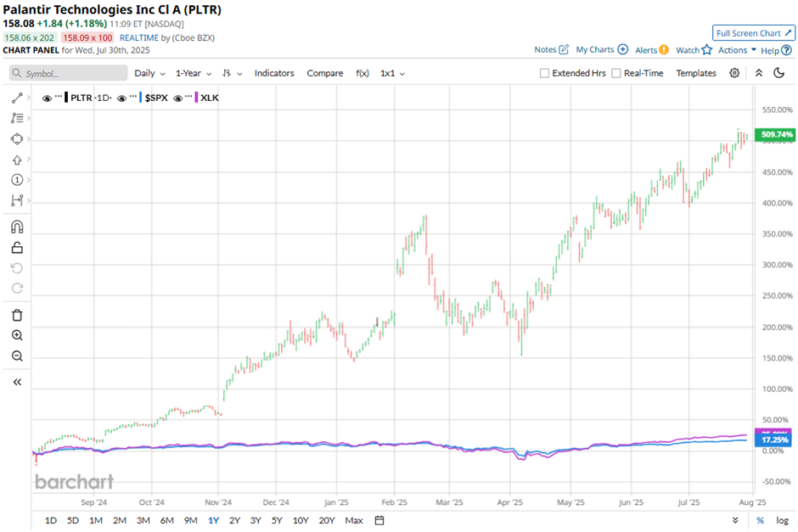Hide the $SPX series with eye icon
This screenshot has width=798, height=532.
(121, 98)
